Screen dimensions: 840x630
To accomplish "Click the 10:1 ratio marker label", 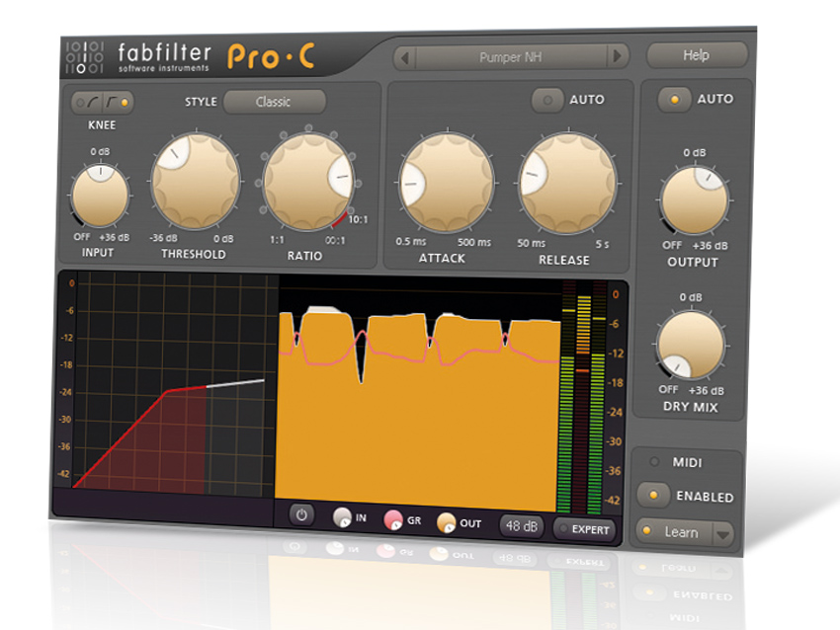I will pyautogui.click(x=358, y=219).
